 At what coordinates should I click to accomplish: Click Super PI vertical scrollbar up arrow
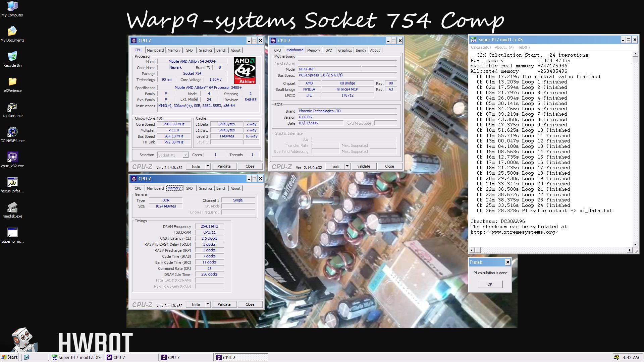[635, 54]
